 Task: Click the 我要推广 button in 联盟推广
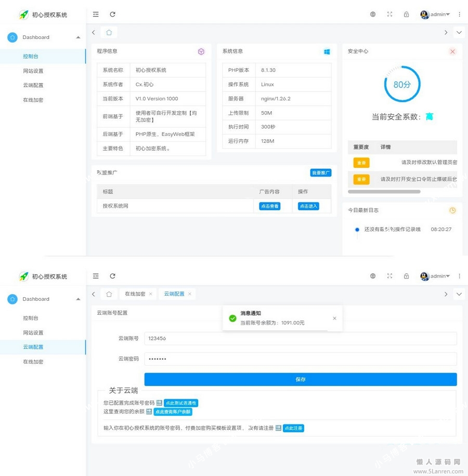(320, 173)
